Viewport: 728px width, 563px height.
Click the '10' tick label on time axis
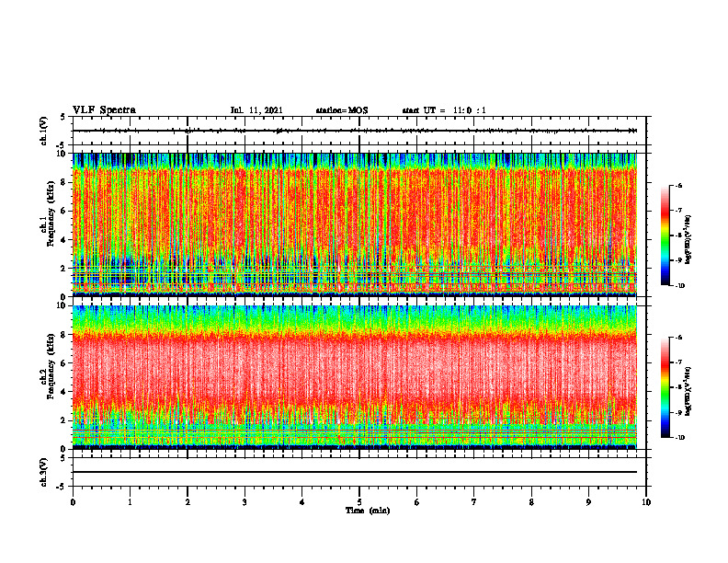(x=646, y=502)
